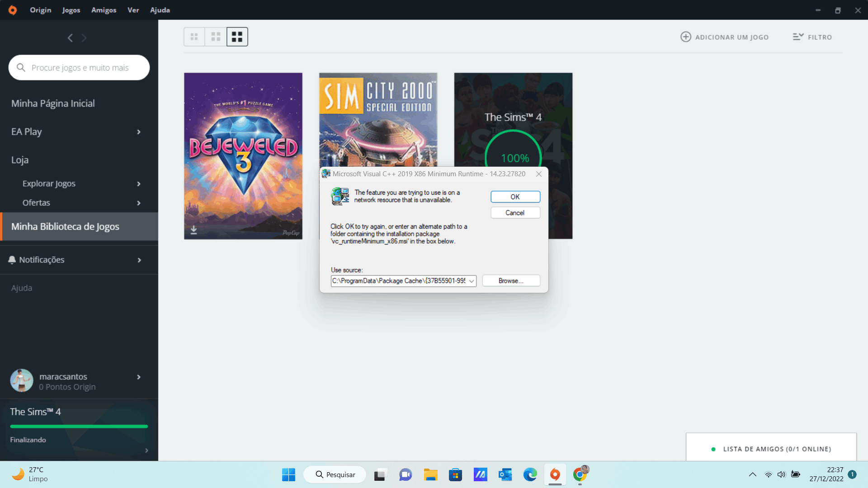Click the Origin logo icon
The height and width of the screenshot is (488, 868).
click(13, 10)
